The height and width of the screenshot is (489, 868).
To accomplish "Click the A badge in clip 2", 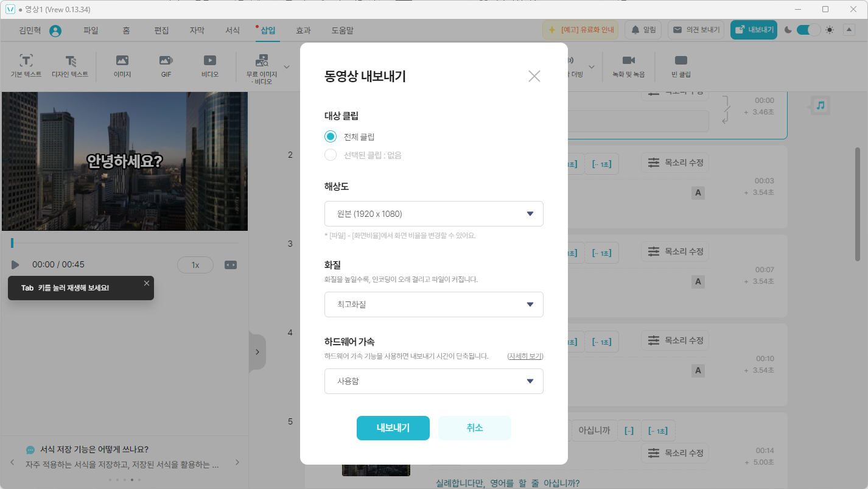I will pos(698,193).
